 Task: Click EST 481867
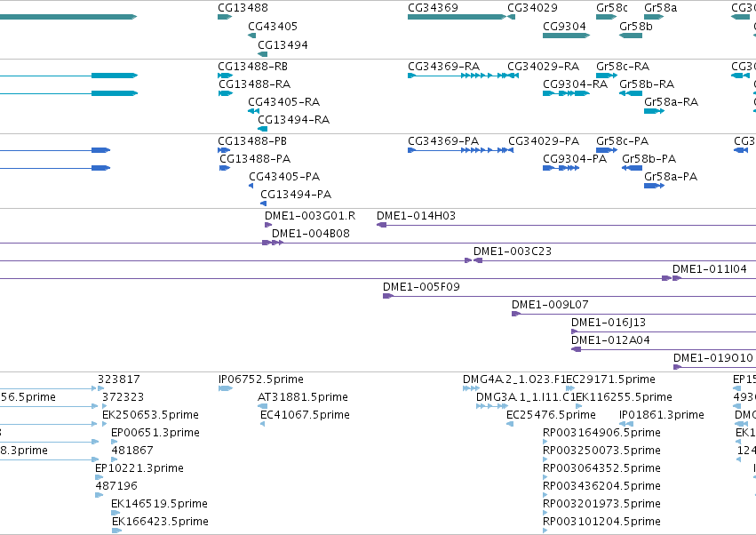[115, 459]
